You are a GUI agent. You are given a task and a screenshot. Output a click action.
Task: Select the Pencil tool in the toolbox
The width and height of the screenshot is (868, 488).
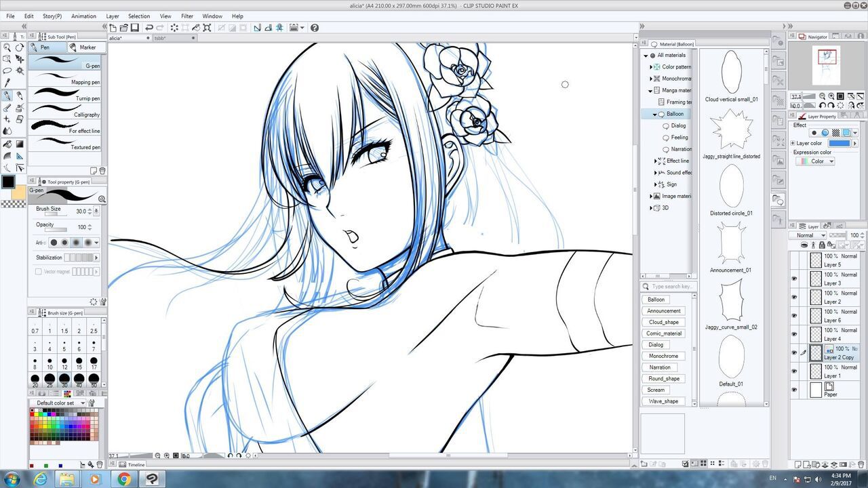[x=20, y=96]
